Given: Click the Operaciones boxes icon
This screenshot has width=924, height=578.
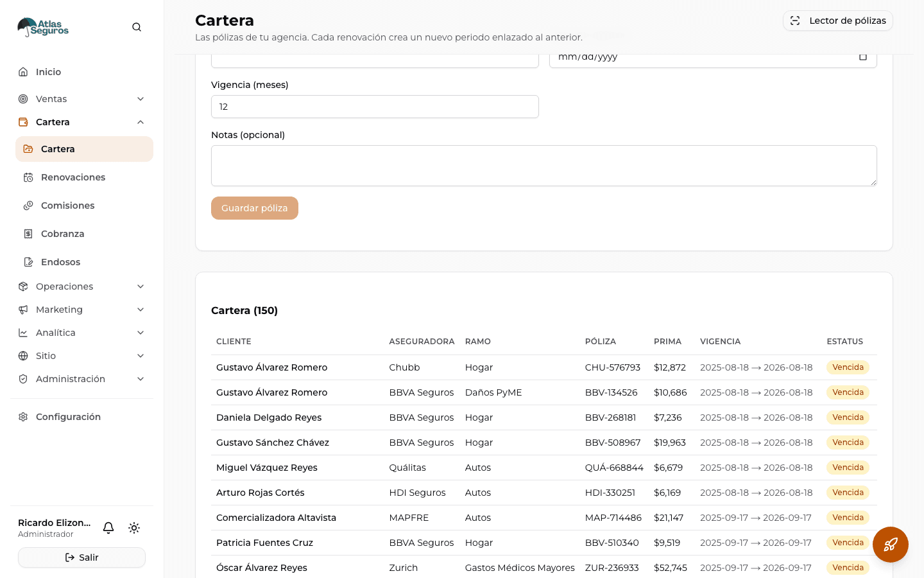Looking at the screenshot, I should [23, 286].
